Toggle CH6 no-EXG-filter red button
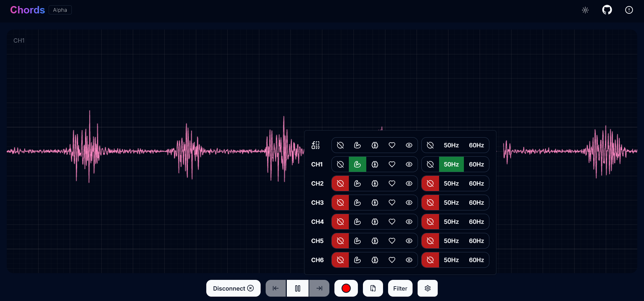644x301 pixels. (340, 260)
